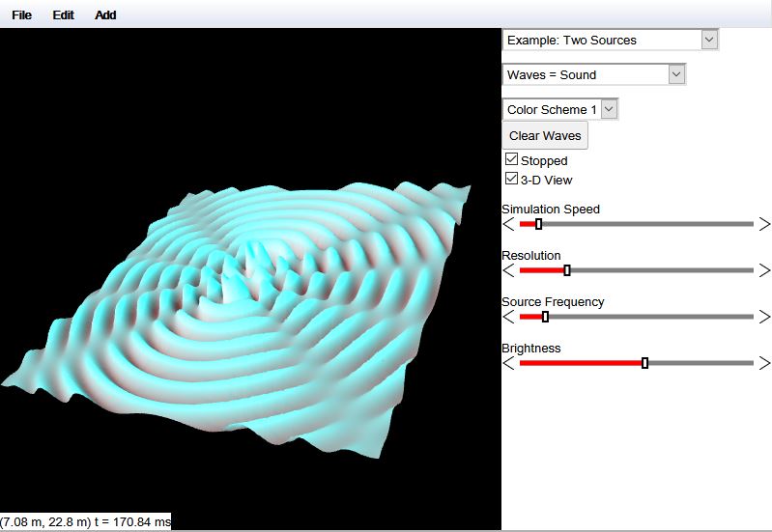Lower Source Frequency with left arrow

508,317
